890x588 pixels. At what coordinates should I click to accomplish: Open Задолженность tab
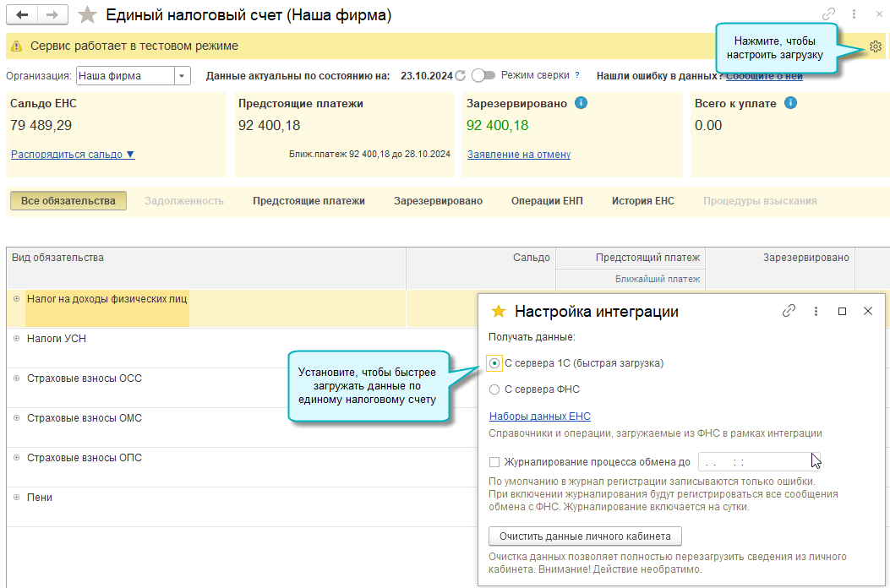184,201
